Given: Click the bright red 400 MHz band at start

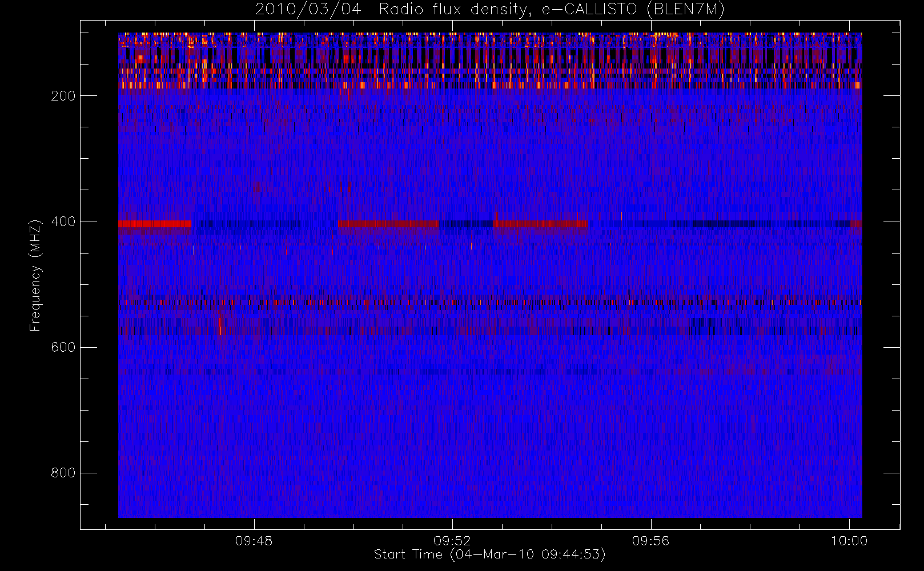Looking at the screenshot, I should coord(155,224).
